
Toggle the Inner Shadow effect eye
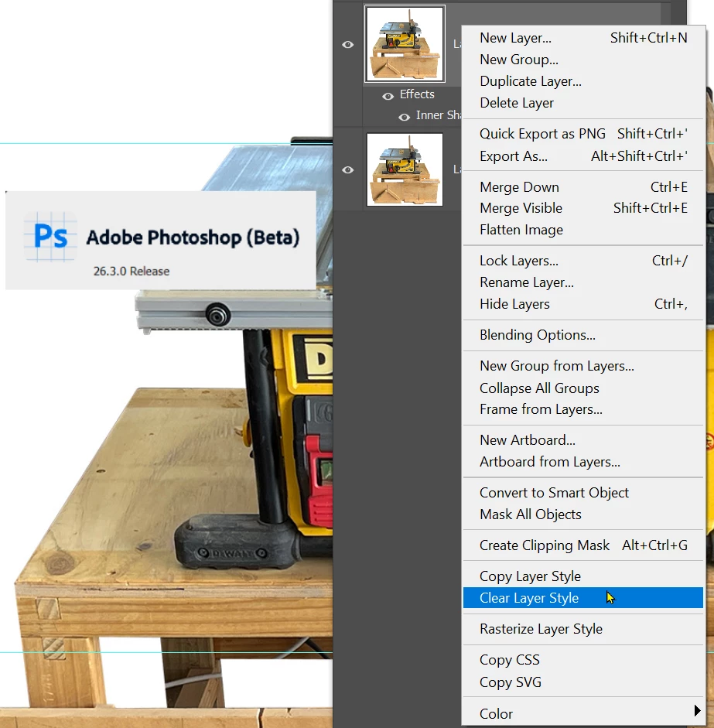point(405,117)
